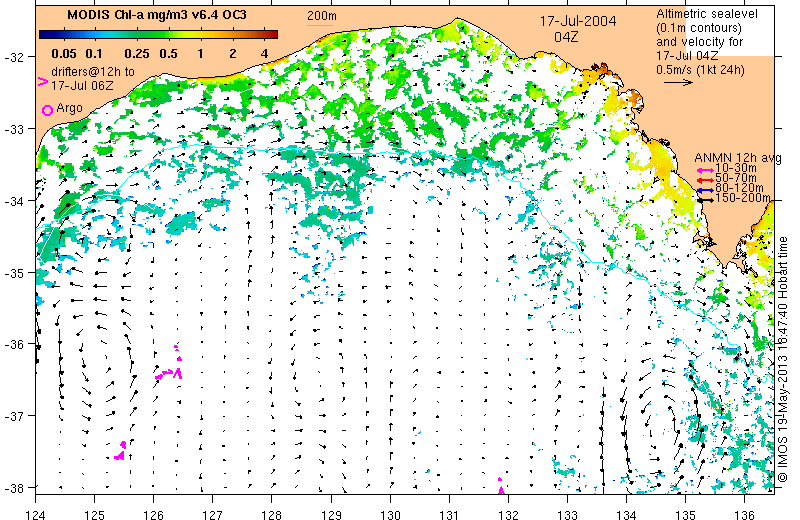Click the title 'MODIS Chl-a mg/m3 v6.4 OC3'

pos(157,15)
